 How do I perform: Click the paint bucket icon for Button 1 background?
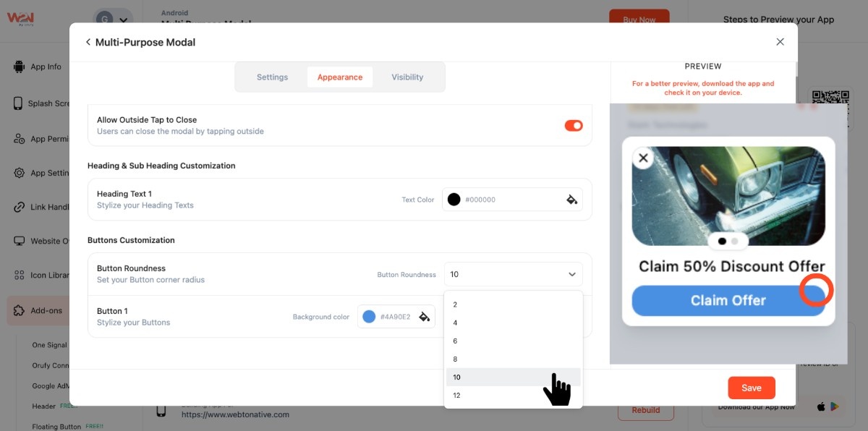tap(425, 317)
